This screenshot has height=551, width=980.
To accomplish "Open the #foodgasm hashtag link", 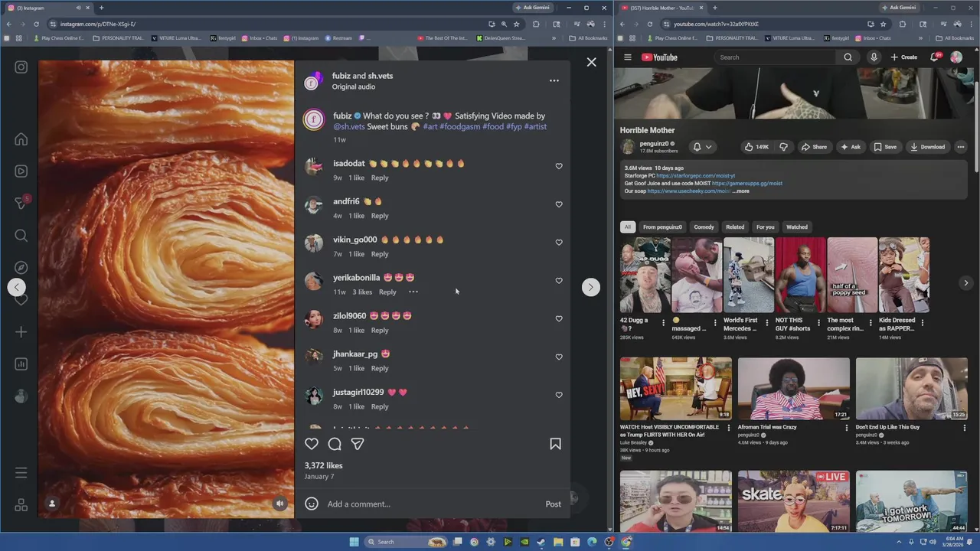I will pos(459,127).
